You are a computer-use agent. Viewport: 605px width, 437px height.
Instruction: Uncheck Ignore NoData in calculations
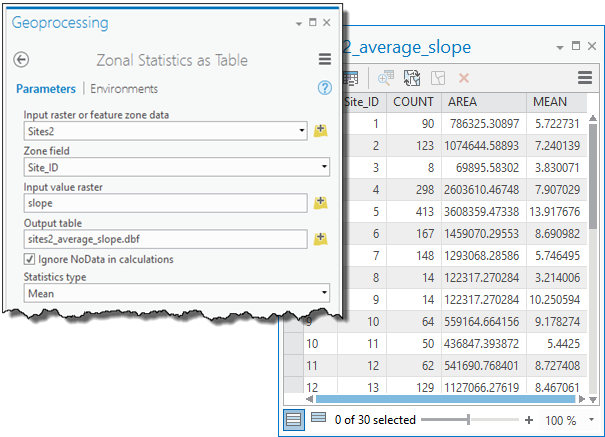29,259
